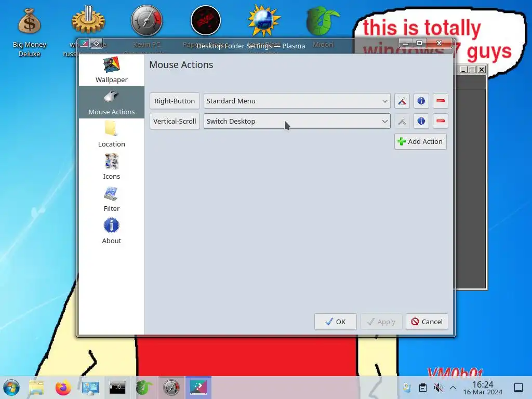Open the clock showing 16:24
This screenshot has width=532, height=399.
(483, 388)
